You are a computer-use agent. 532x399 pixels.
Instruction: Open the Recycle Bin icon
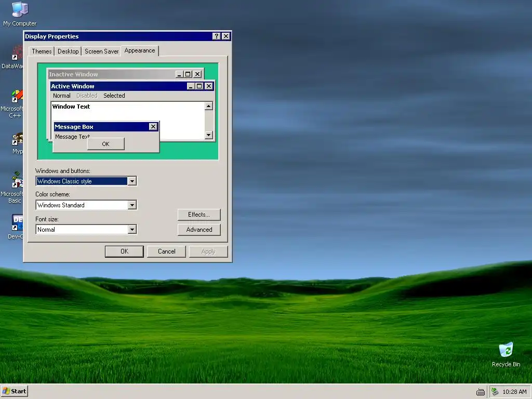[x=506, y=354]
